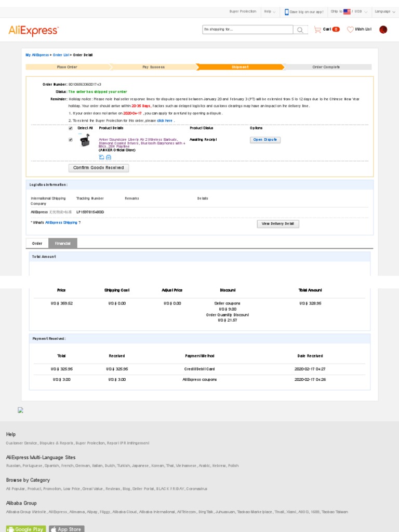Open the Google Play badge
The image size is (399, 532).
click(26, 529)
